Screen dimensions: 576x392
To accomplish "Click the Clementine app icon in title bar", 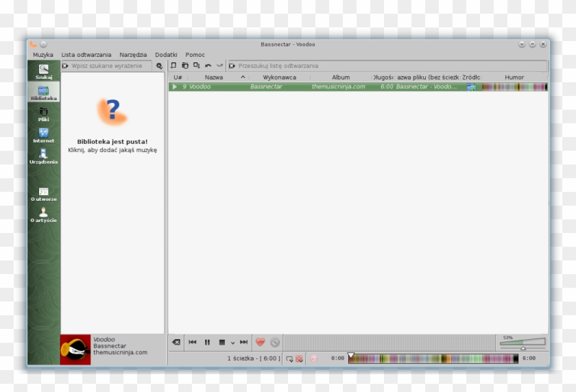I will click(33, 45).
